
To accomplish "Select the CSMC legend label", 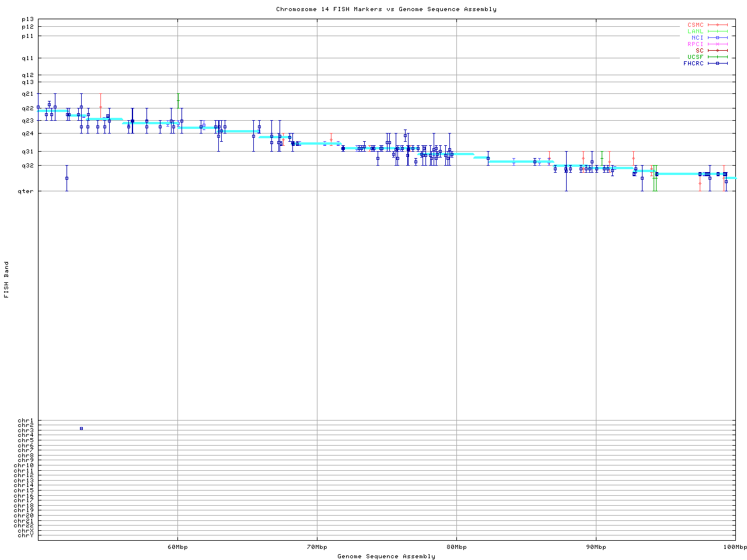I will (x=695, y=25).
